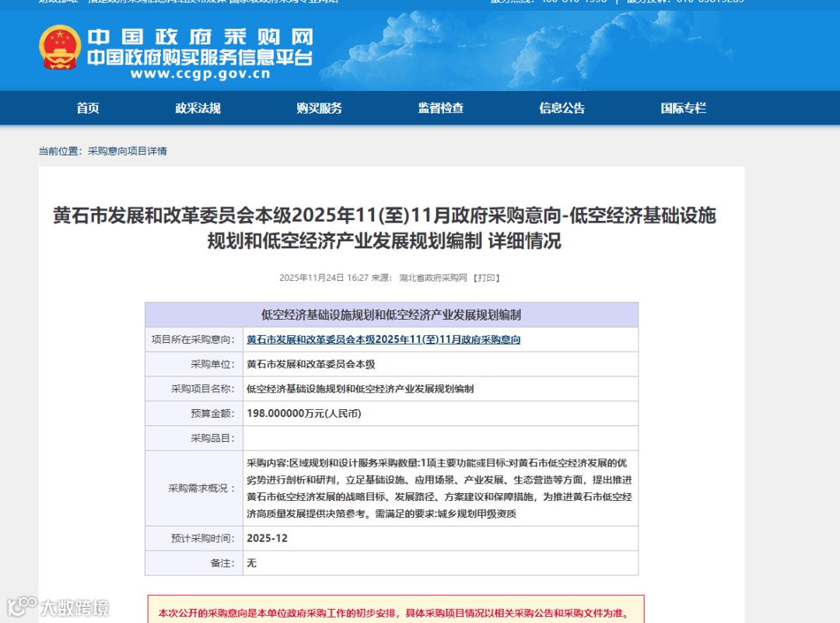The image size is (840, 623).
Task: Click the 备注 row label
Action: (x=222, y=563)
